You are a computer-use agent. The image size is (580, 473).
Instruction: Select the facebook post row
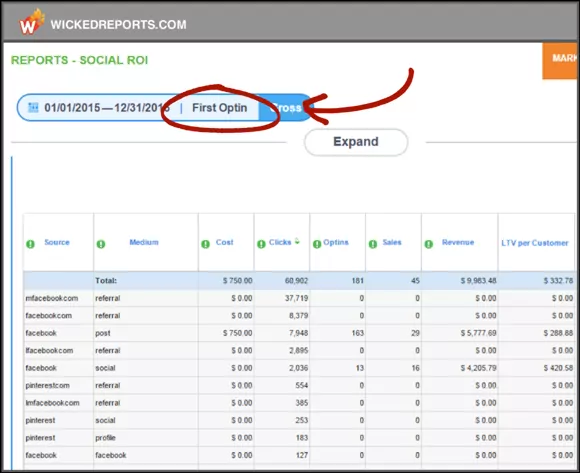(299, 333)
